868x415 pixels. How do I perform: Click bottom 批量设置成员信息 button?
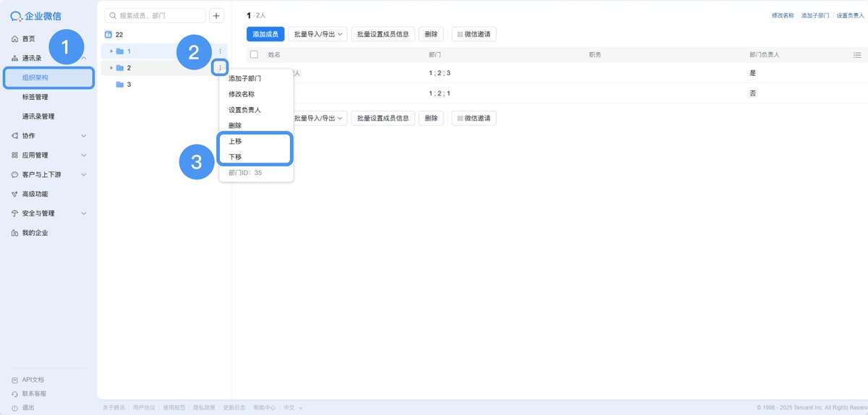383,118
